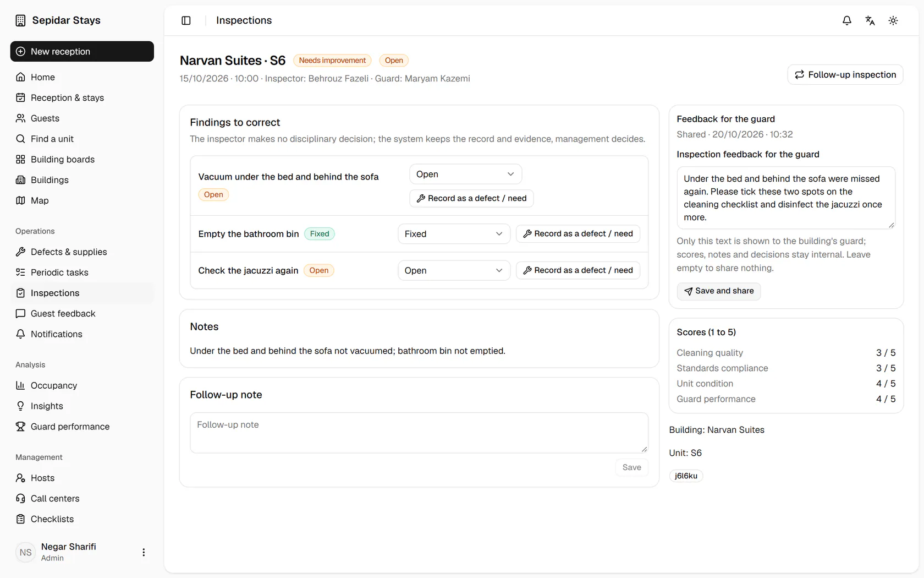Viewport: 924px width, 578px height.
Task: Record jacuzzi check as defect / need
Action: pos(578,270)
